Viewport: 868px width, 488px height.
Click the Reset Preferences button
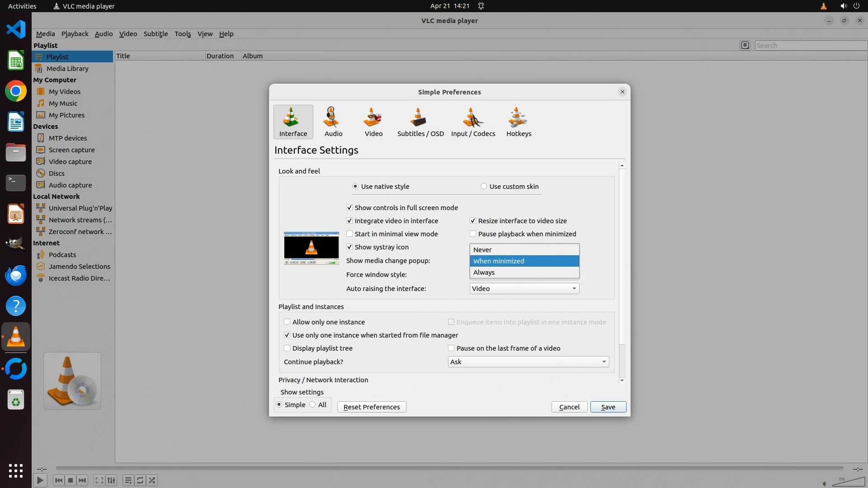[x=371, y=407]
